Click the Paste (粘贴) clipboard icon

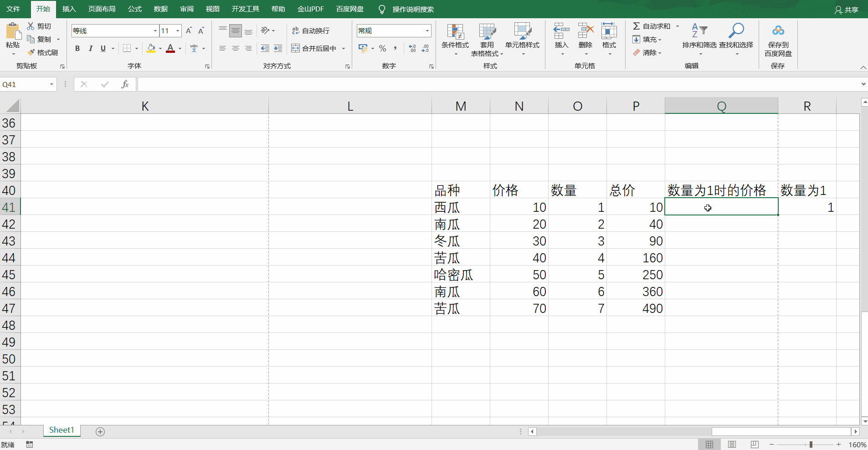click(13, 31)
